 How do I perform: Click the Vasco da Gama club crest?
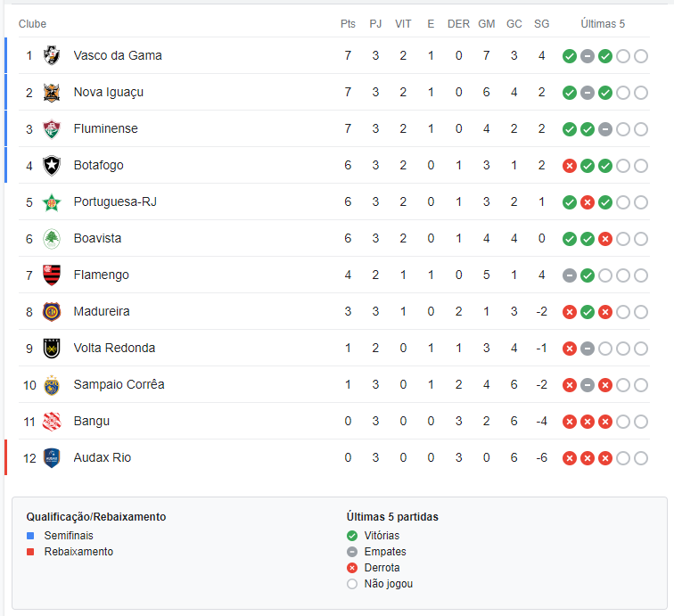click(x=52, y=55)
